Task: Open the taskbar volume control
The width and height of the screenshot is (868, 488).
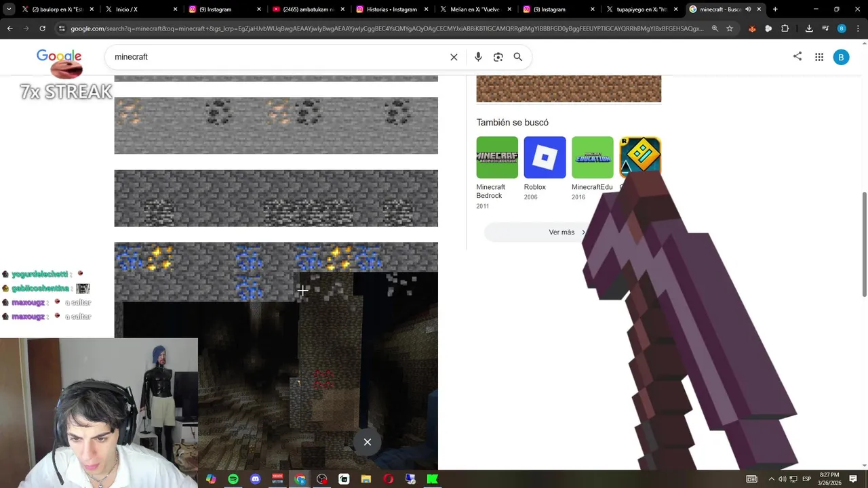Action: pyautogui.click(x=782, y=479)
